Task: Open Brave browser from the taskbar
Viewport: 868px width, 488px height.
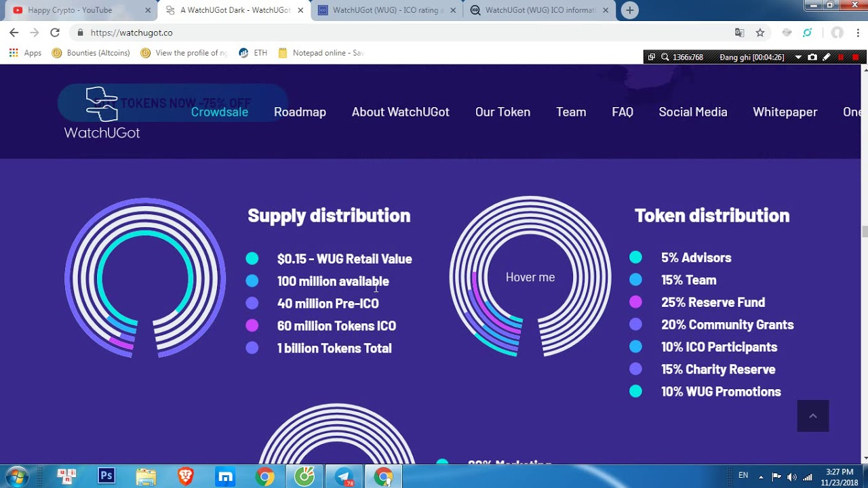Action: [x=186, y=476]
